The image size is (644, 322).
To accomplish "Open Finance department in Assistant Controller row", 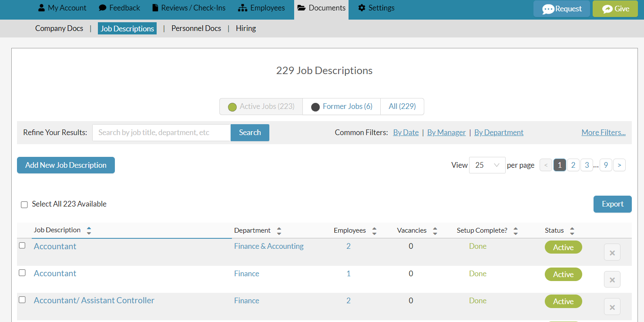I will pos(247,301).
